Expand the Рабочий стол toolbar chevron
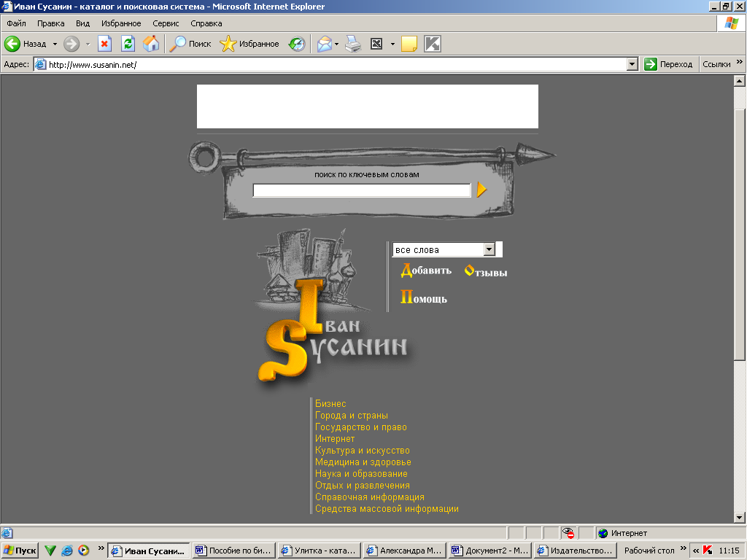The image size is (747, 560). [683, 548]
